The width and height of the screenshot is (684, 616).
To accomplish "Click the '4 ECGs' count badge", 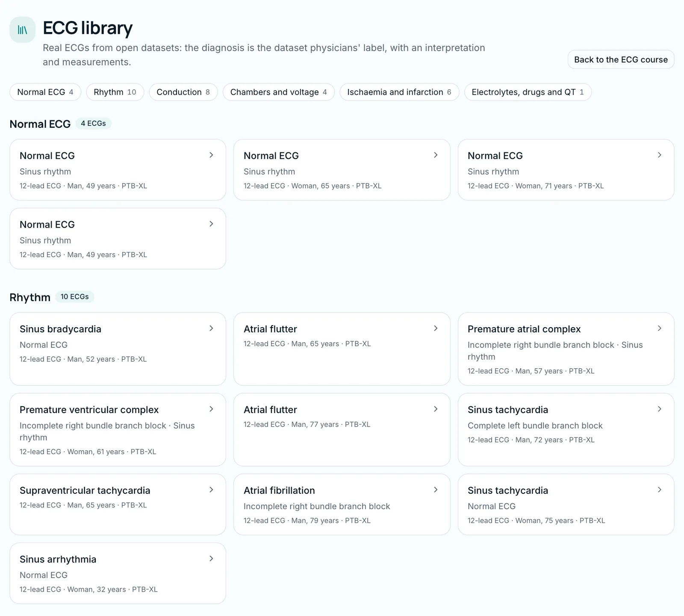I will point(93,123).
